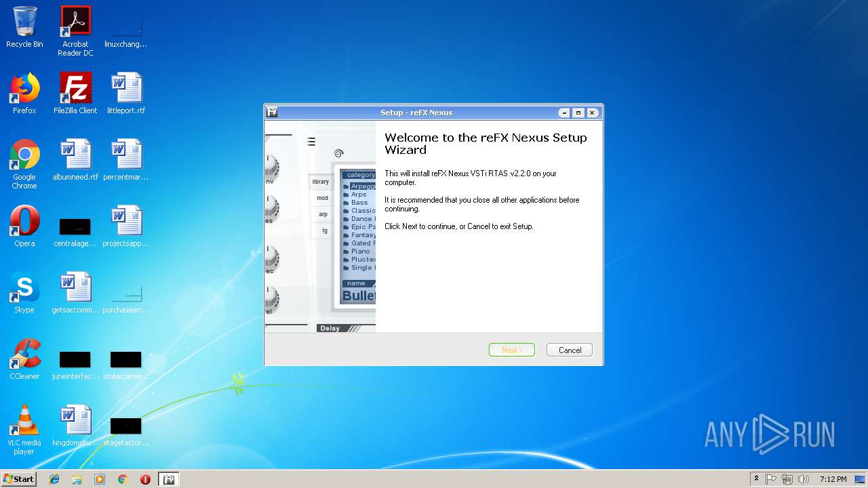Screen dimensions: 868x488
Task: Switch to the Setup task on the taskbar
Action: [x=169, y=479]
